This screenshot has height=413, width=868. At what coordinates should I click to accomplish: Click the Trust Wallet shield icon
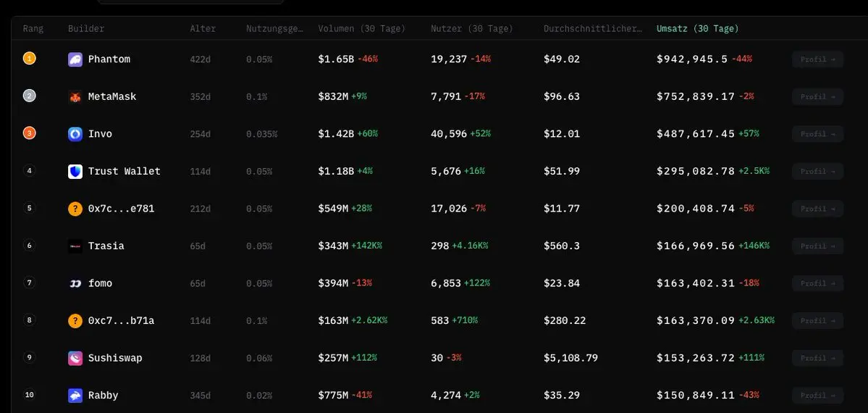(75, 171)
